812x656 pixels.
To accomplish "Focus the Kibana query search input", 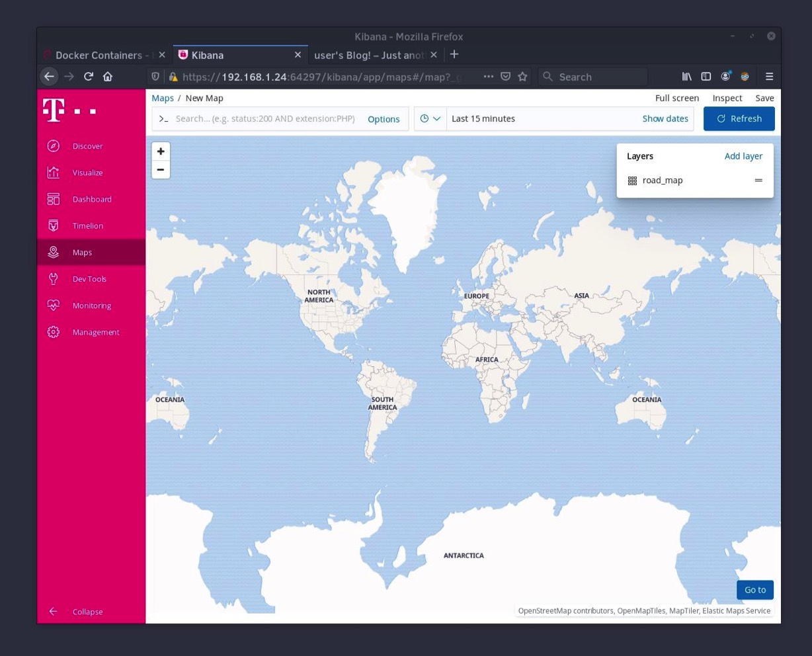I will coord(265,119).
